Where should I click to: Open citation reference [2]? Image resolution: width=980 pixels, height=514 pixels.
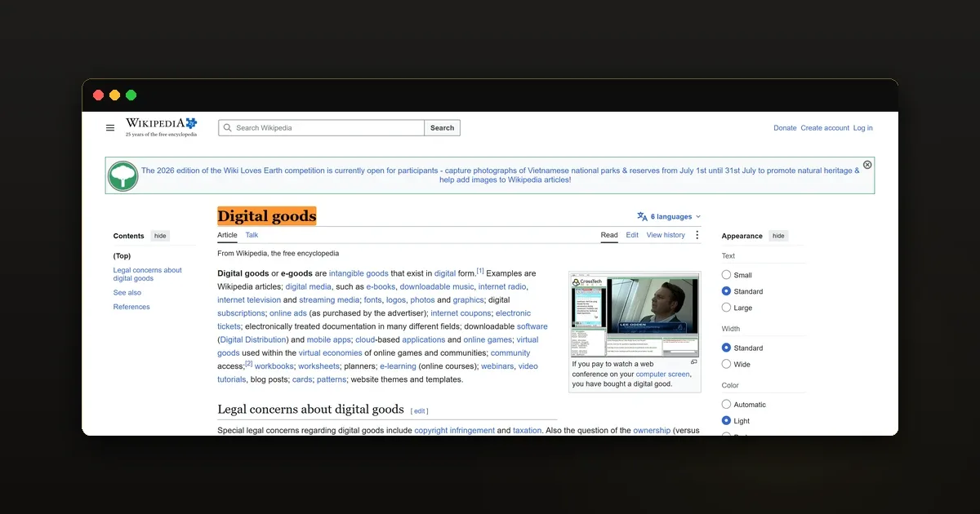(249, 364)
